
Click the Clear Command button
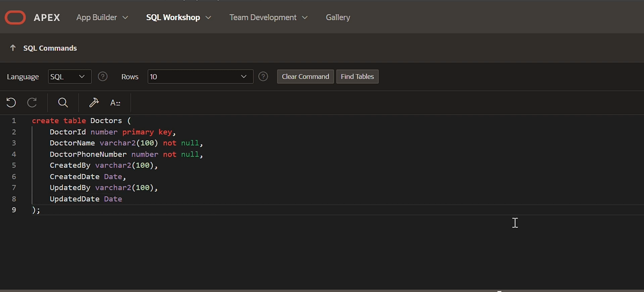point(305,77)
